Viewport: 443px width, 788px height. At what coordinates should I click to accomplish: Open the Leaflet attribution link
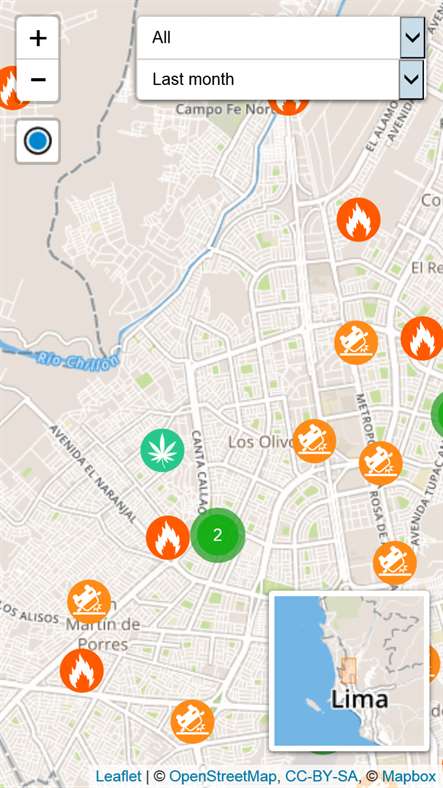tap(119, 776)
